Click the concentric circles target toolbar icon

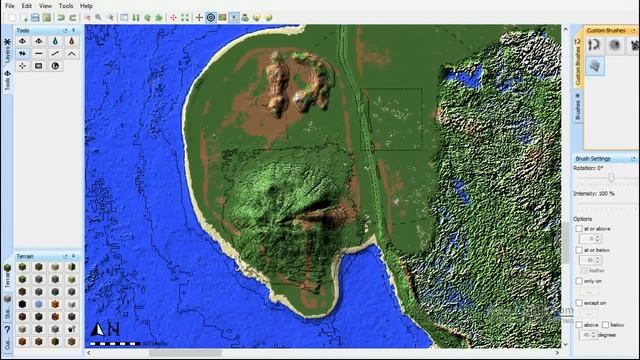(x=211, y=18)
